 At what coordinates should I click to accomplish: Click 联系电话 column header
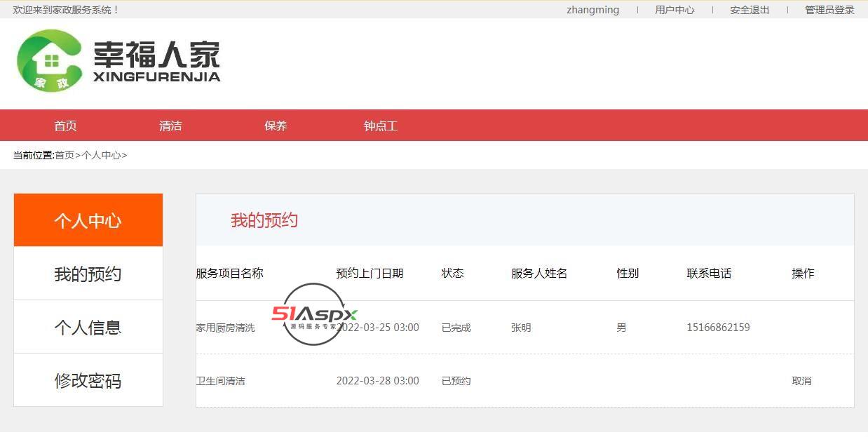(x=709, y=274)
